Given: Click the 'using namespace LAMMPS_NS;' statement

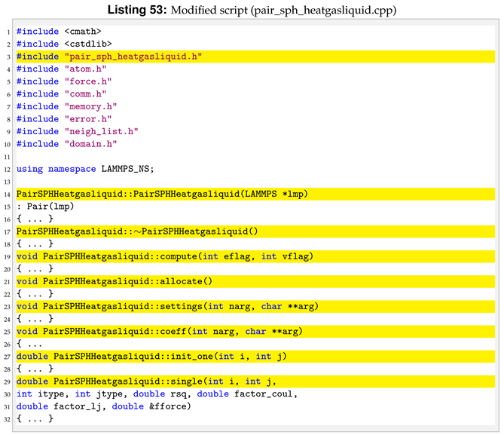Looking at the screenshot, I should click(84, 169).
